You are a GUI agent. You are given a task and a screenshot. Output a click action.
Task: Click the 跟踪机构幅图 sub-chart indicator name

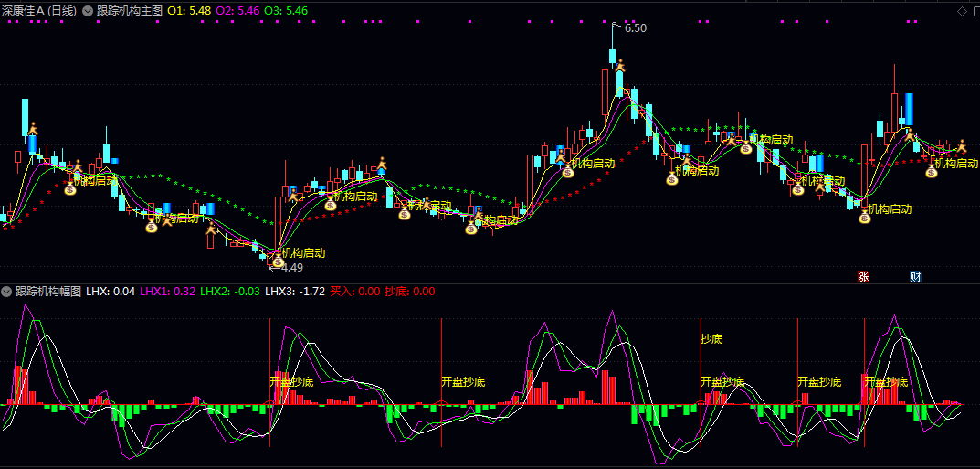48,292
